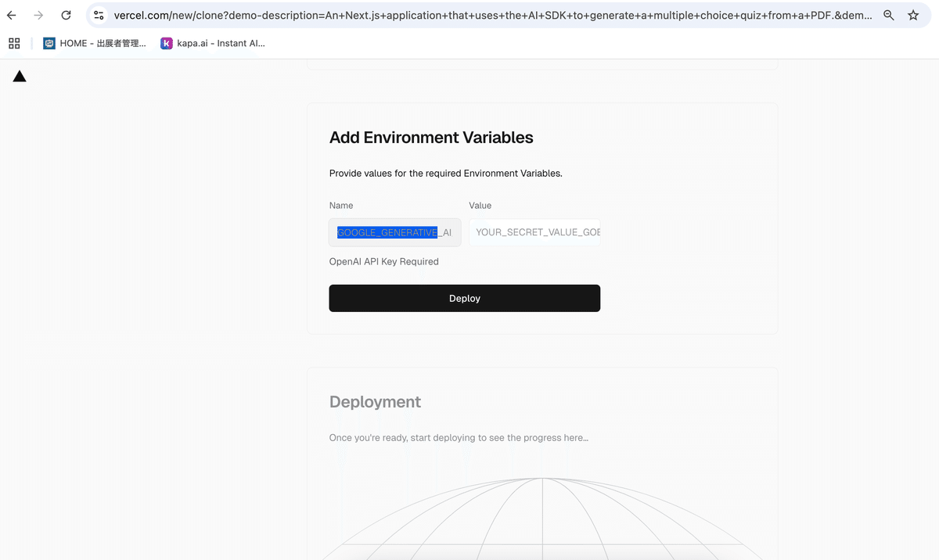Screen dimensions: 939x560
Task: Click the Deployment section heading
Action: [x=375, y=402]
